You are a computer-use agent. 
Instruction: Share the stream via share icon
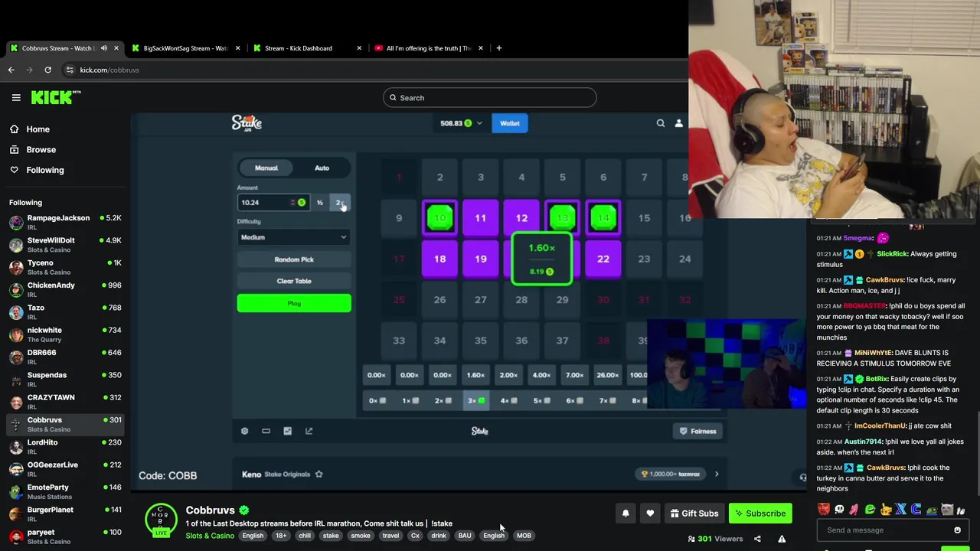pos(757,539)
